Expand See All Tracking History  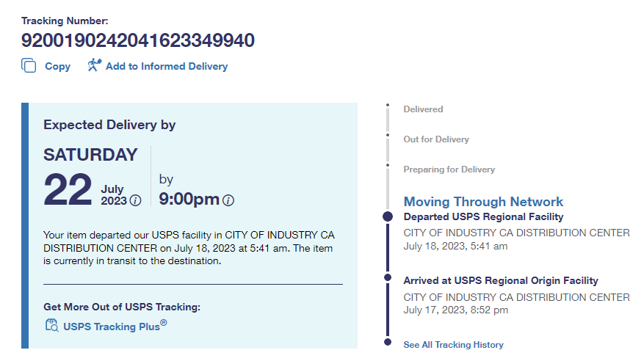[x=453, y=344]
